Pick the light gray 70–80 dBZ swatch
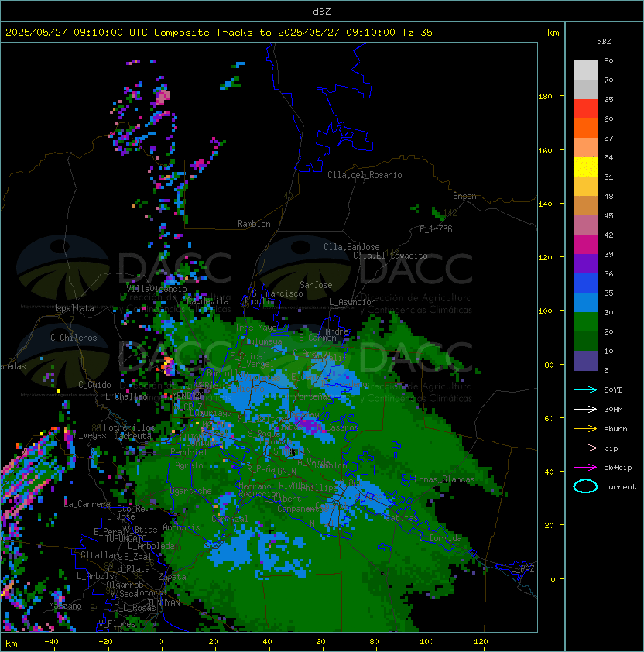Viewport: 644px width, 652px height. click(x=585, y=70)
